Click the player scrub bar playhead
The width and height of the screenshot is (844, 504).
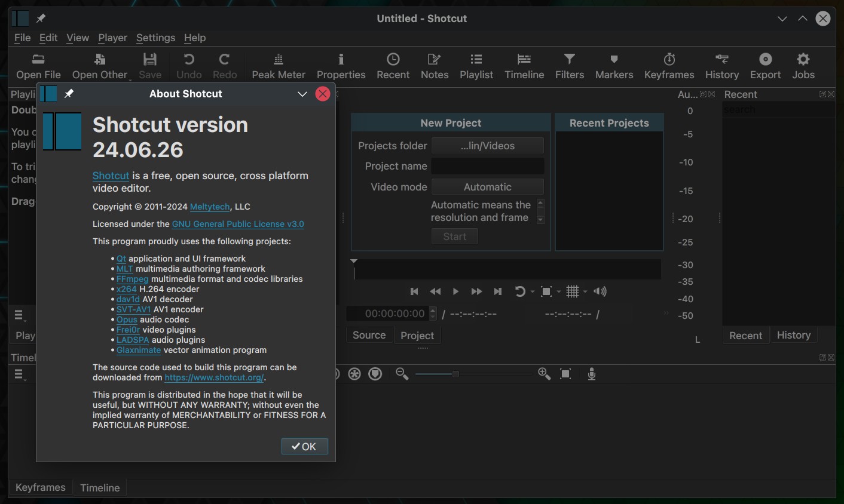point(354,268)
